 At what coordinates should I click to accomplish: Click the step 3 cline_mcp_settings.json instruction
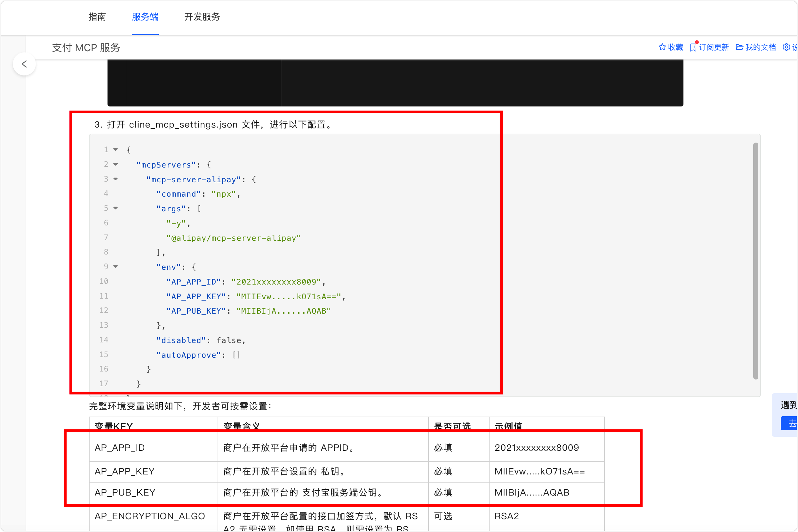[x=214, y=124]
